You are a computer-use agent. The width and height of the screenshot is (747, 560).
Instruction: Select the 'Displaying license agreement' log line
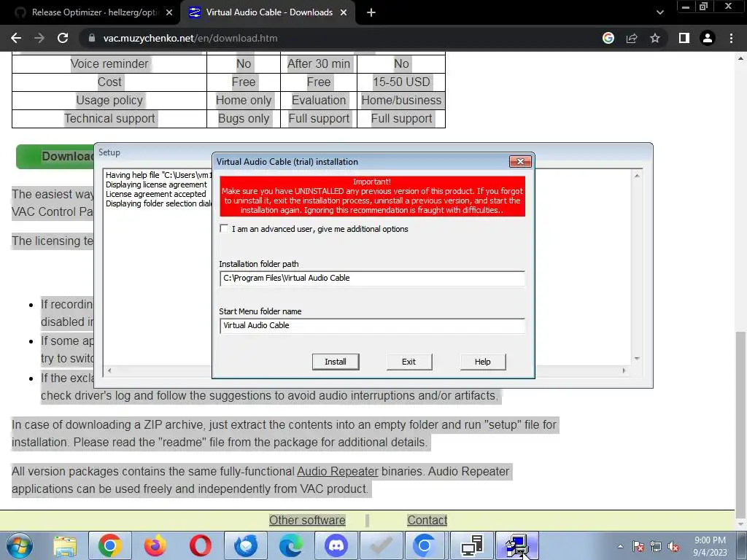click(156, 184)
